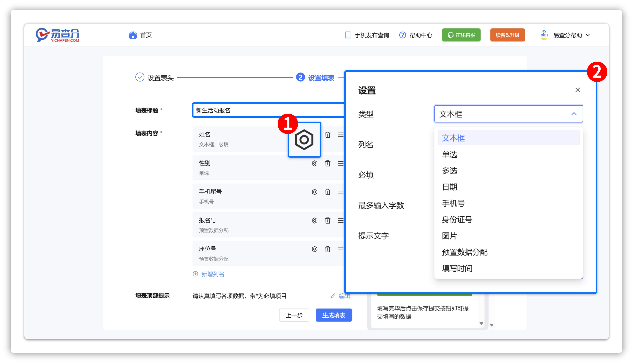Click the drag handle of 性别 row
The image size is (633, 364).
[x=340, y=163]
